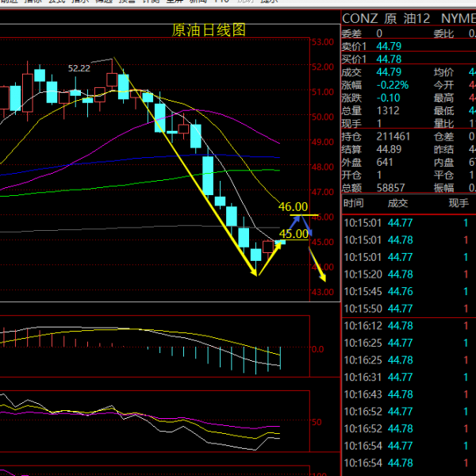Image resolution: width=476 pixels, height=476 pixels.
Task: Click the 平仓 label
Action: [x=443, y=175]
